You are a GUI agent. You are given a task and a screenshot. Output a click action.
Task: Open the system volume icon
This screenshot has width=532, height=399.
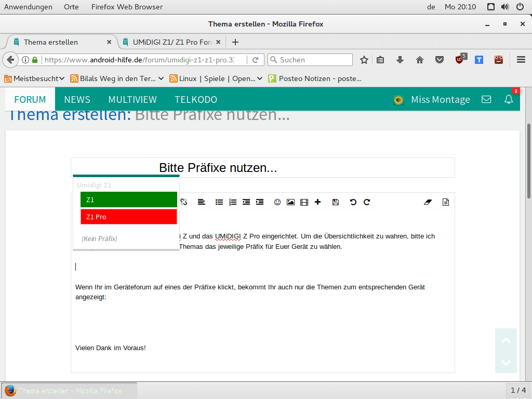coord(505,7)
